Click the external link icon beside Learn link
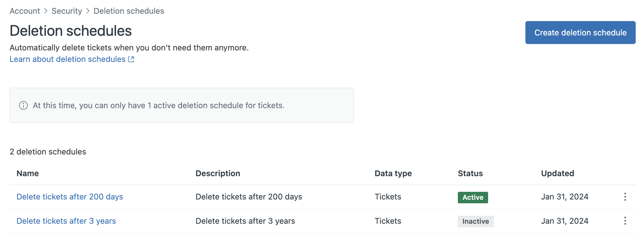Viewport: 644px width, 240px height. (131, 59)
